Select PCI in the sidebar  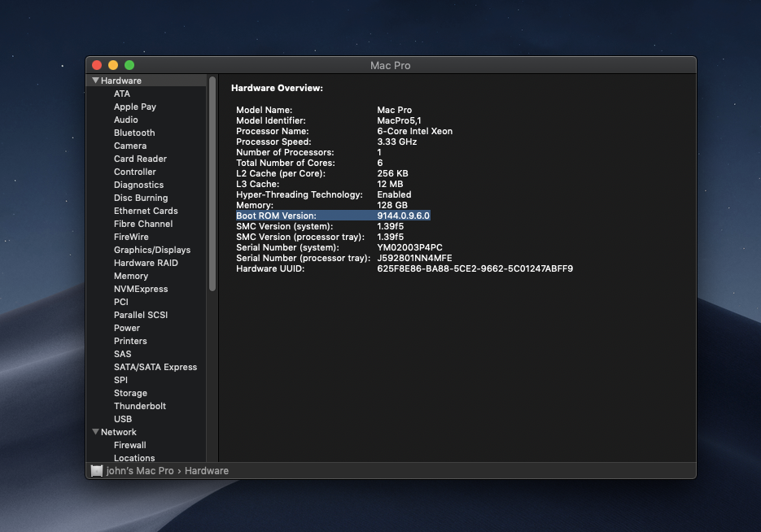pos(121,302)
